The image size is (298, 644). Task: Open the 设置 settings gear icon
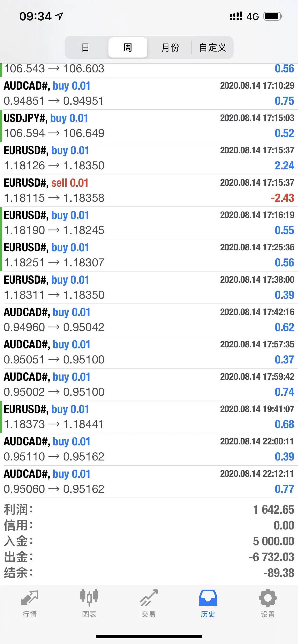[x=268, y=598]
